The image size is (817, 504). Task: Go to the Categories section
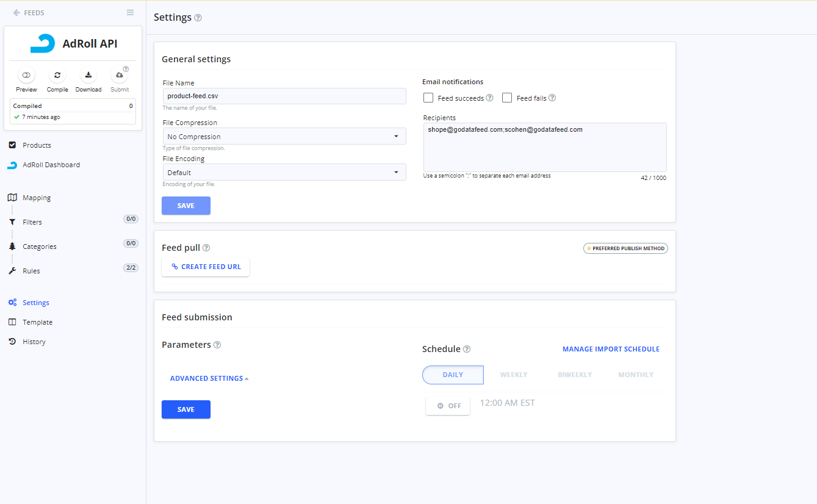[40, 247]
